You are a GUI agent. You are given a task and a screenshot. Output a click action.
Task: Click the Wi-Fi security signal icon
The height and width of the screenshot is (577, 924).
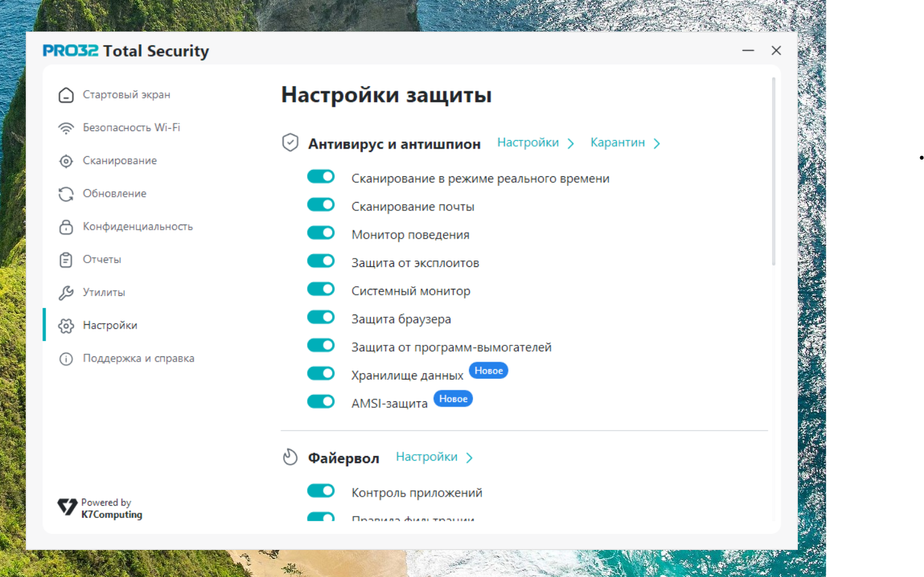66,128
